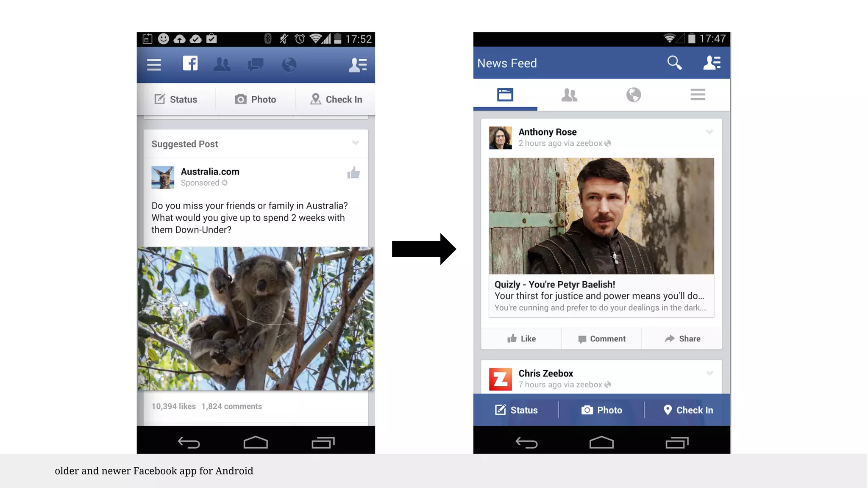Open messages icon in older app header
The height and width of the screenshot is (488, 868).
(x=256, y=65)
